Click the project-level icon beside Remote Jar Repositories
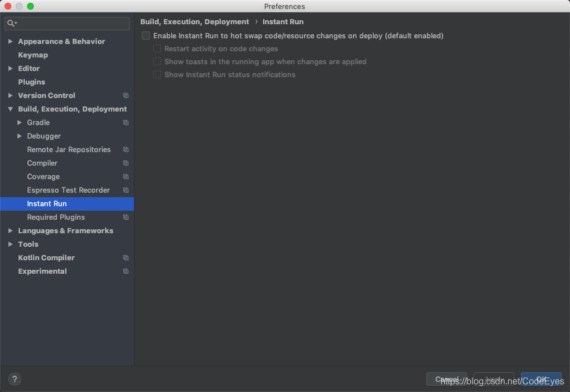The image size is (570, 392). point(126,149)
